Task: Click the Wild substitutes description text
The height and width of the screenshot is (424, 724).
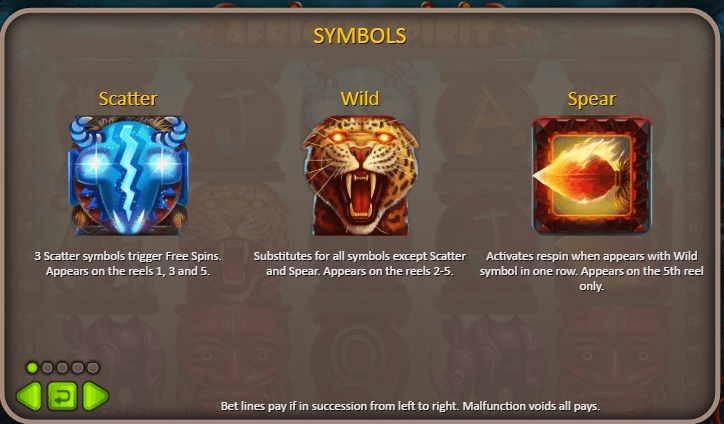Action: click(360, 264)
